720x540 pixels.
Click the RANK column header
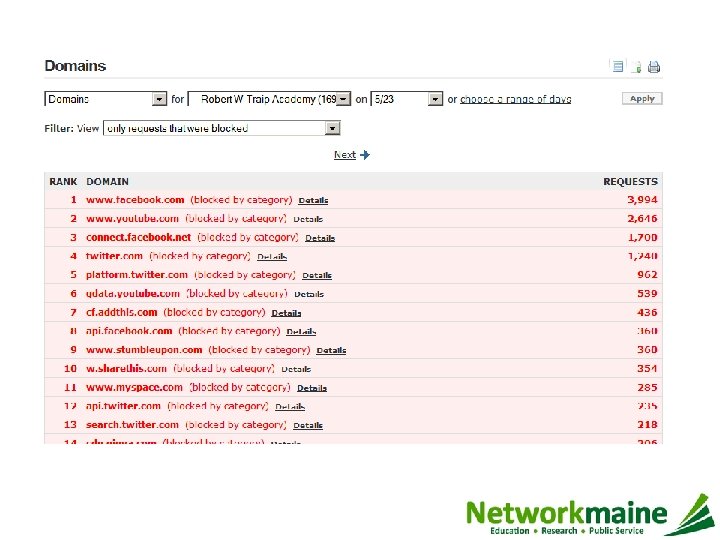click(63, 182)
